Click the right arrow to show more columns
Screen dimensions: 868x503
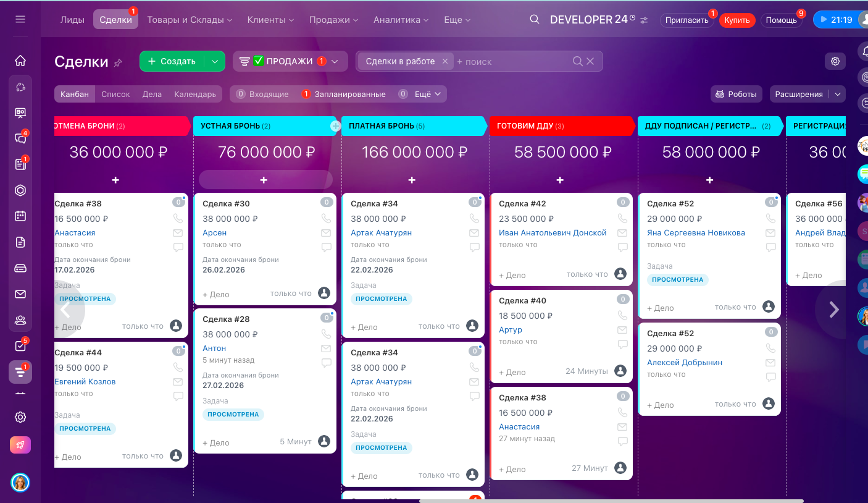[833, 309]
